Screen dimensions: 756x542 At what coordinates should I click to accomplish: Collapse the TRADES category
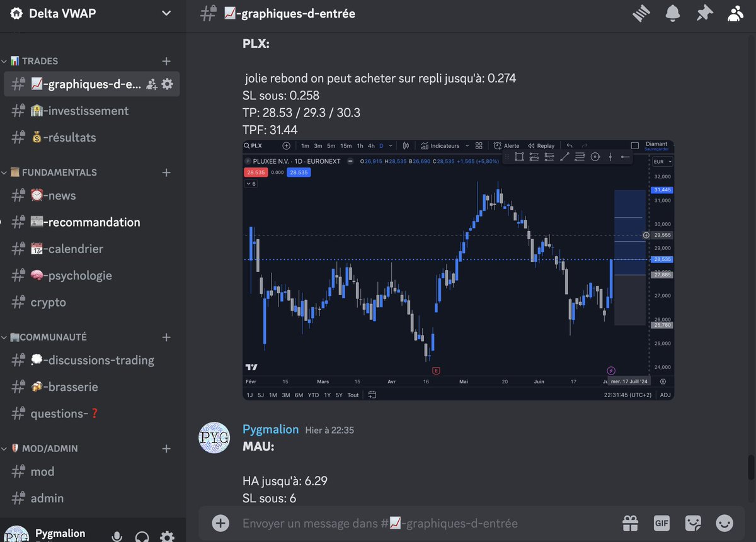pyautogui.click(x=35, y=61)
